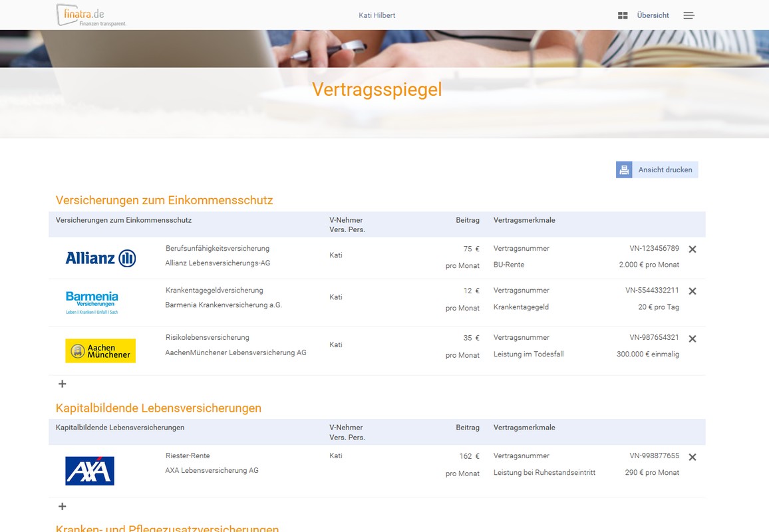Add contract under Kapitalbildende Lebensversicherungen
Screen dimensions: 769x532
point(63,506)
